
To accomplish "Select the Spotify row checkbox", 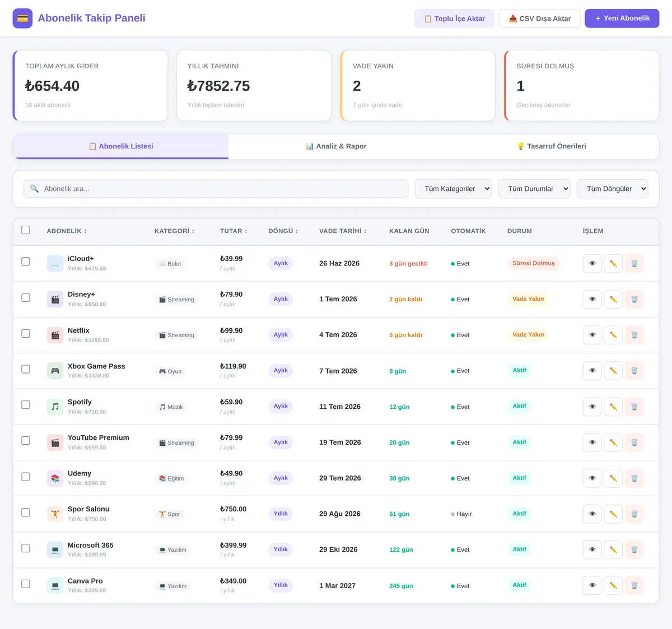I will click(26, 405).
